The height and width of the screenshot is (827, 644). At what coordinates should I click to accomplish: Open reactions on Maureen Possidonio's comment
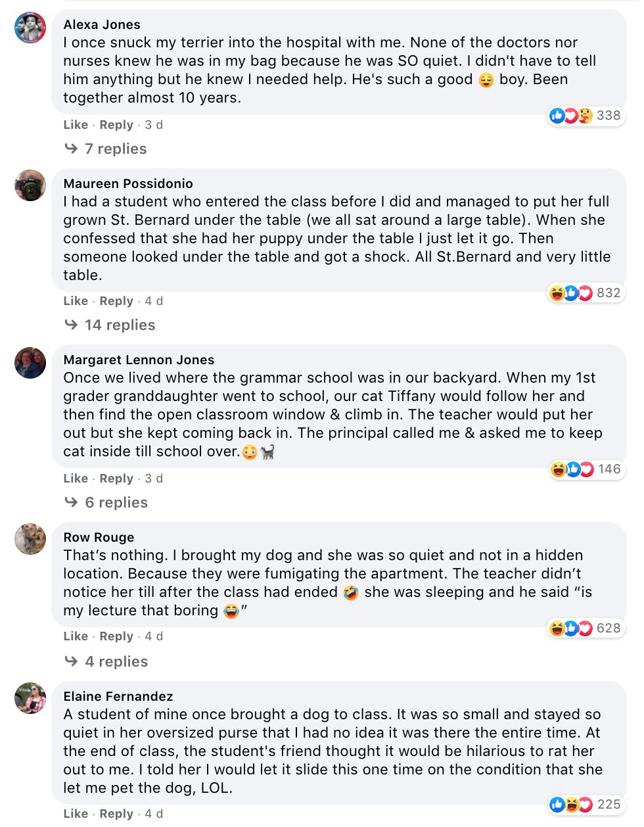click(570, 293)
